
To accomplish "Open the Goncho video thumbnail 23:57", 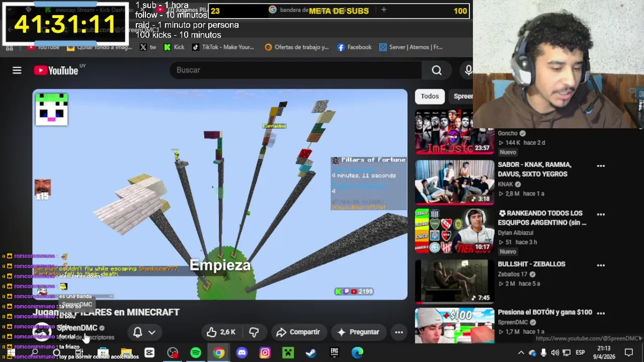I will click(454, 132).
